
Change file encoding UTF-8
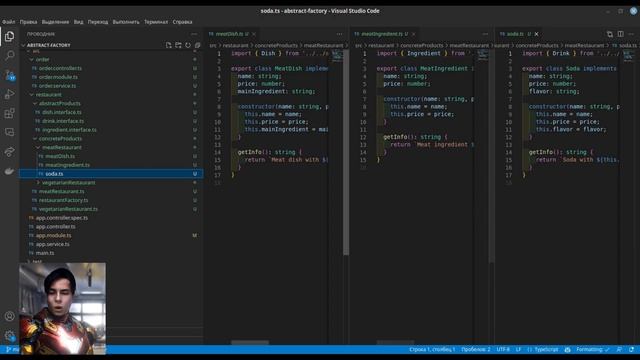503,350
